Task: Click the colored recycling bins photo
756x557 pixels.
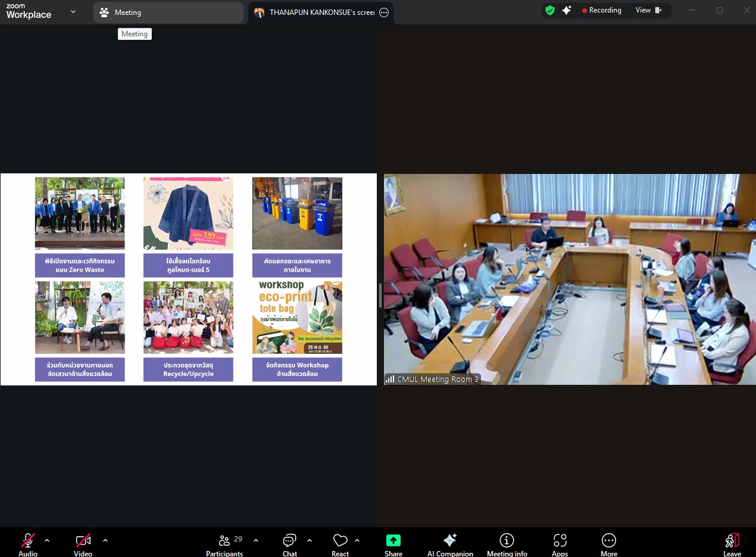Action: pyautogui.click(x=297, y=213)
